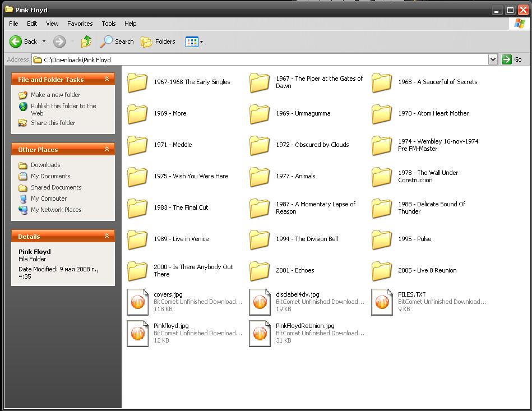Open the Tools menu
This screenshot has width=532, height=411.
pyautogui.click(x=108, y=24)
